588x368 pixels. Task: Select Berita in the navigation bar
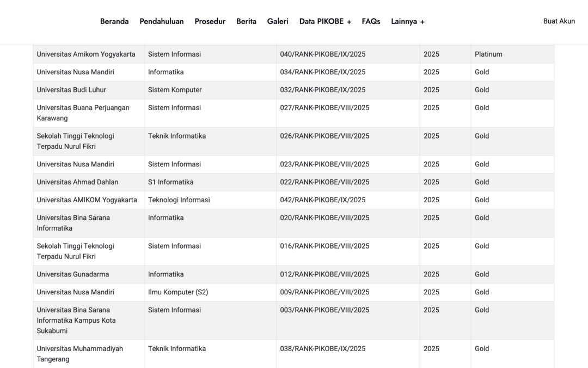coord(246,21)
